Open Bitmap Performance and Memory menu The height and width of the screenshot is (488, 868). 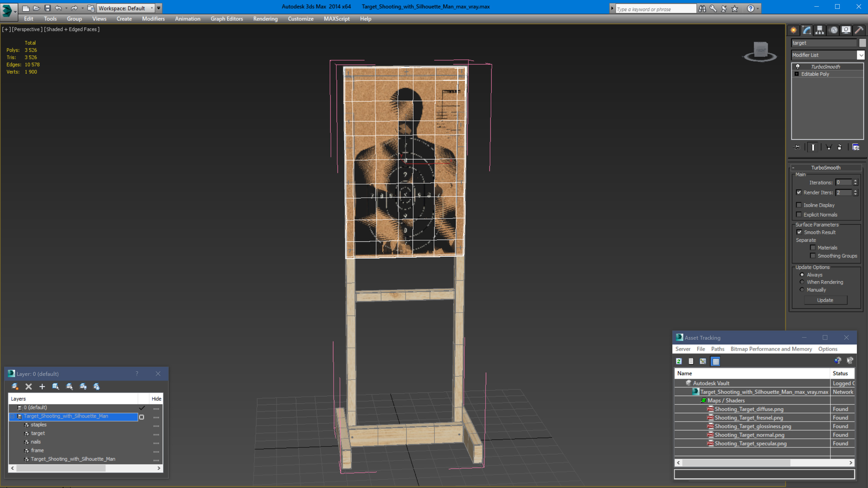tap(771, 349)
